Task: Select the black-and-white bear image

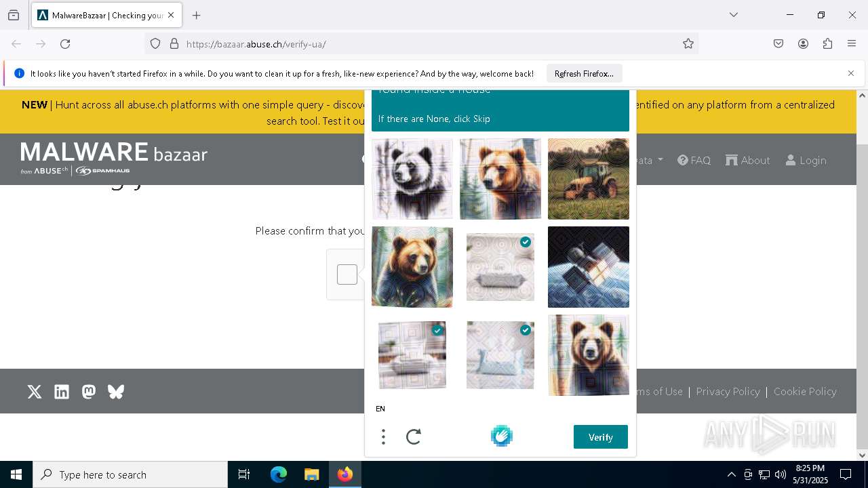Action: coord(412,179)
